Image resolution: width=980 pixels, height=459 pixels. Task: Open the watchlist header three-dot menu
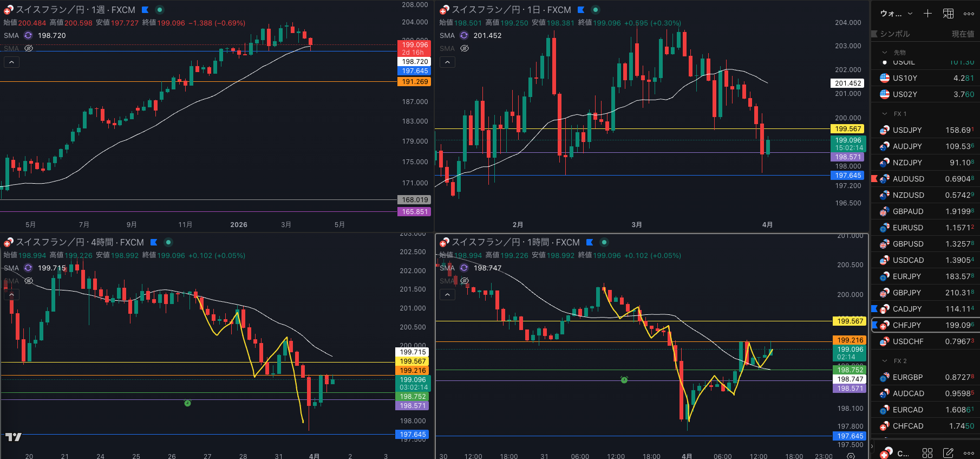(969, 14)
